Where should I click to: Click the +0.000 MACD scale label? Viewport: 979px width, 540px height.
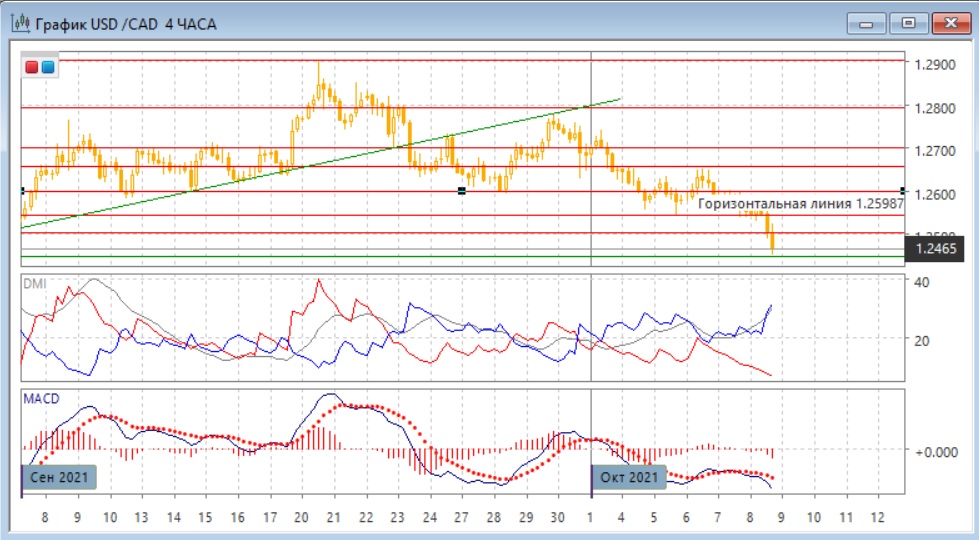pyautogui.click(x=934, y=452)
